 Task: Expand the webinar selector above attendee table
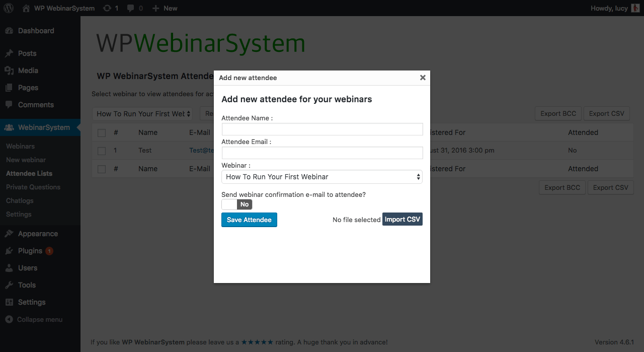click(x=142, y=114)
